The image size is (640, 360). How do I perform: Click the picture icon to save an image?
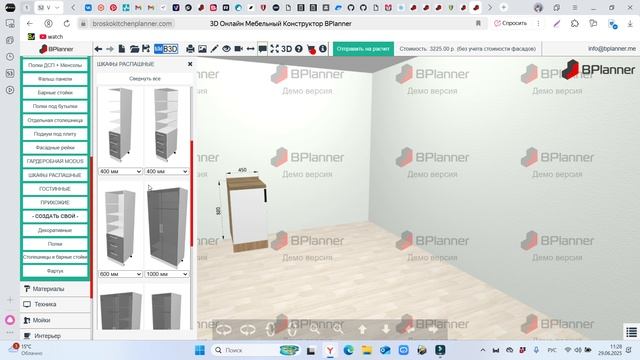click(202, 49)
